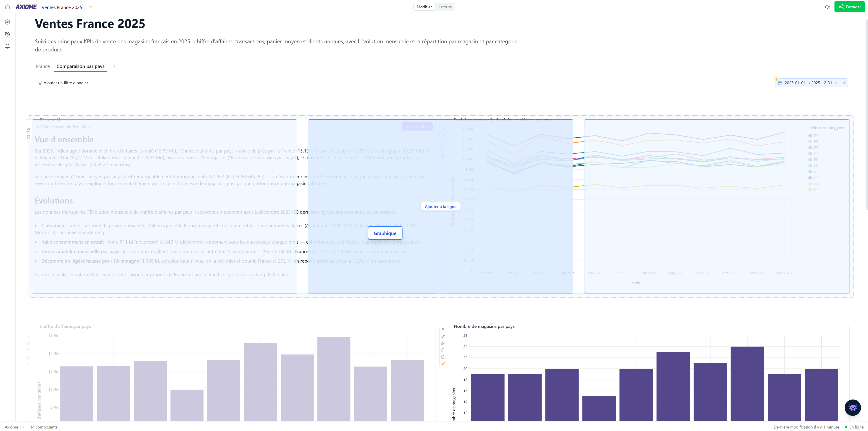Click "Axiome 1.1" in the status bar

[x=14, y=427]
